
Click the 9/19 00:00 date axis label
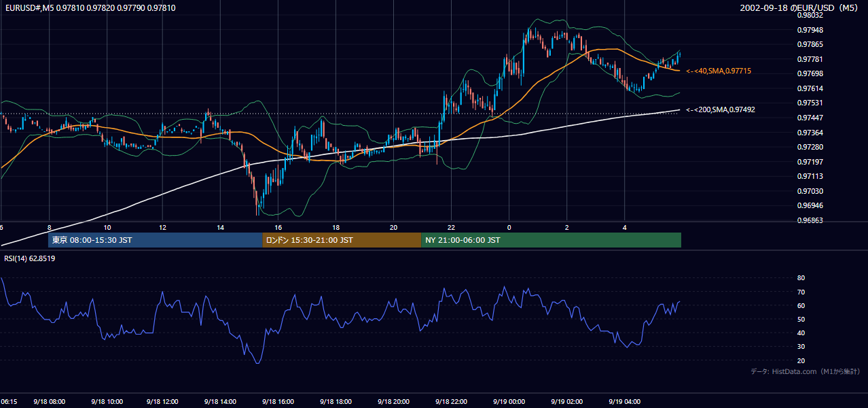[509, 402]
